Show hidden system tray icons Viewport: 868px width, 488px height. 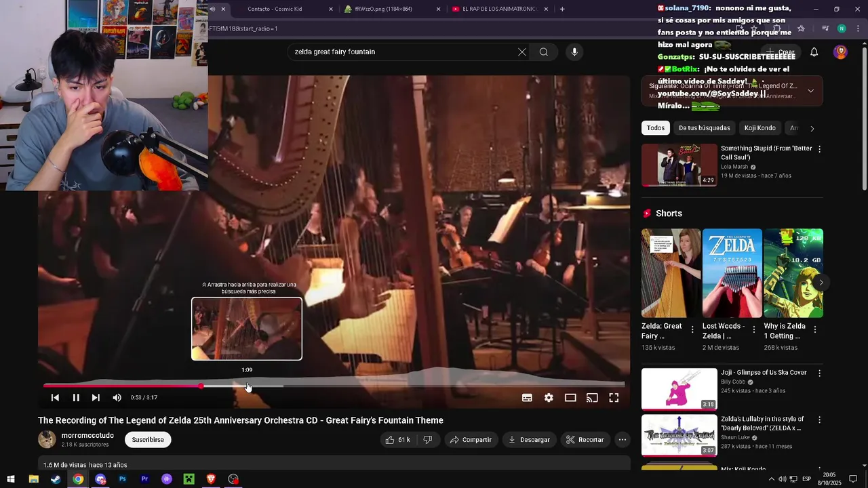point(771,479)
